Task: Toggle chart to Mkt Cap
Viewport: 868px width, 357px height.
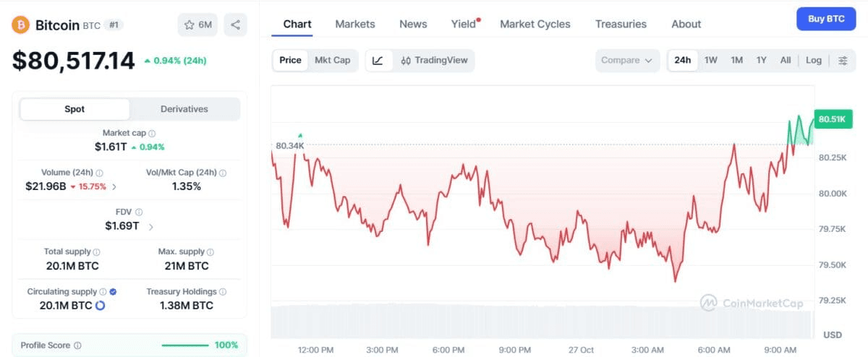Action: click(332, 60)
